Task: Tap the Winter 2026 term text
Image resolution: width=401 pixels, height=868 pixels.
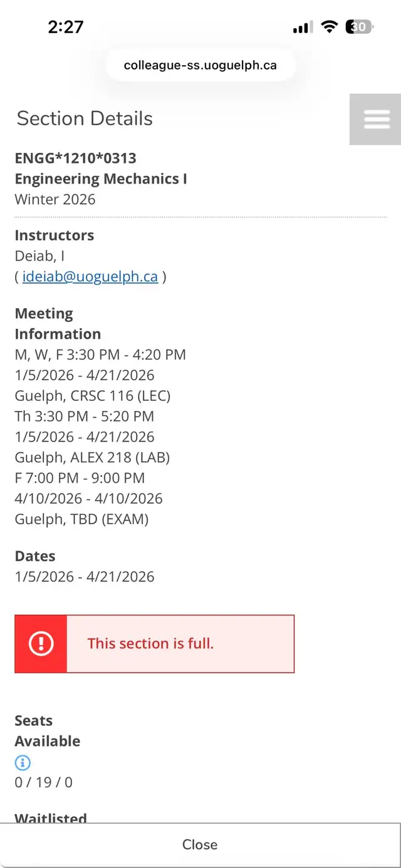Action: click(x=55, y=199)
